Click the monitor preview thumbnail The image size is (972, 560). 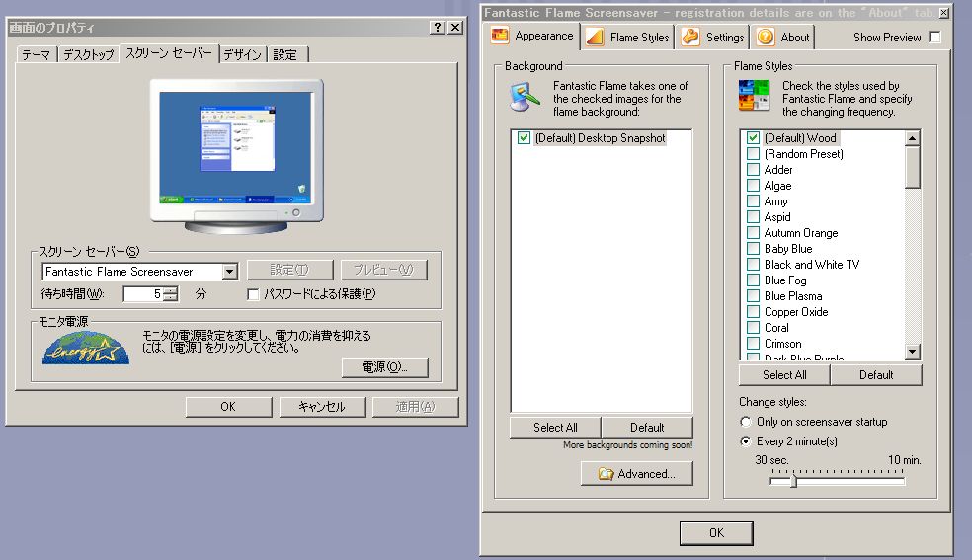236,156
